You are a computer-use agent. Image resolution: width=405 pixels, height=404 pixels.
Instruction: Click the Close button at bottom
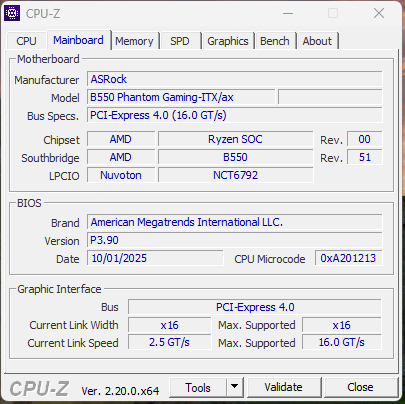point(360,387)
